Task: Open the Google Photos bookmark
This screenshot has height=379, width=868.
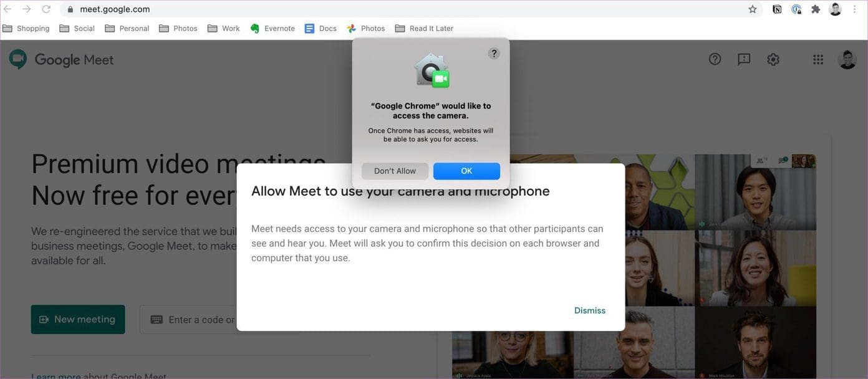Action: tap(366, 28)
